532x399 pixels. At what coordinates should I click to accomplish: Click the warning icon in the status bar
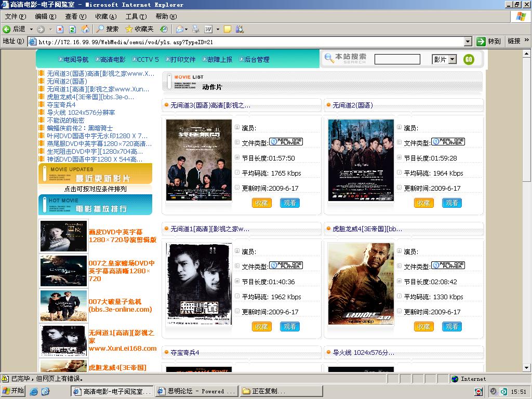point(5,379)
